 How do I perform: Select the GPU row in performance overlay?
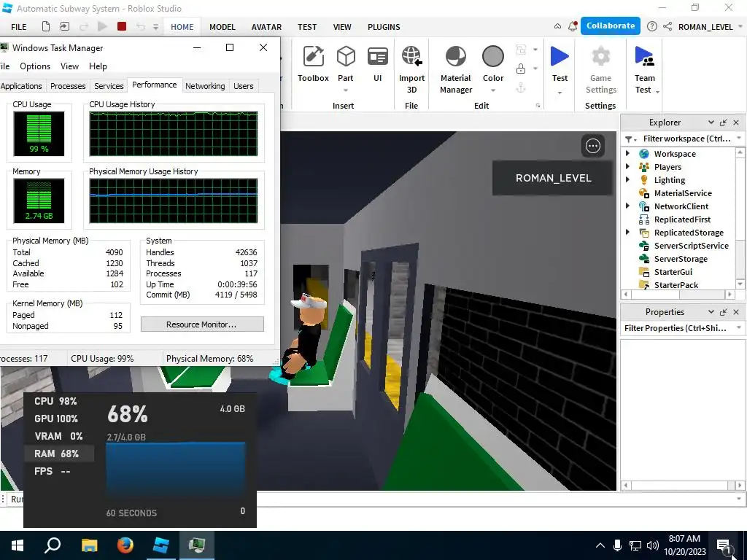58,419
